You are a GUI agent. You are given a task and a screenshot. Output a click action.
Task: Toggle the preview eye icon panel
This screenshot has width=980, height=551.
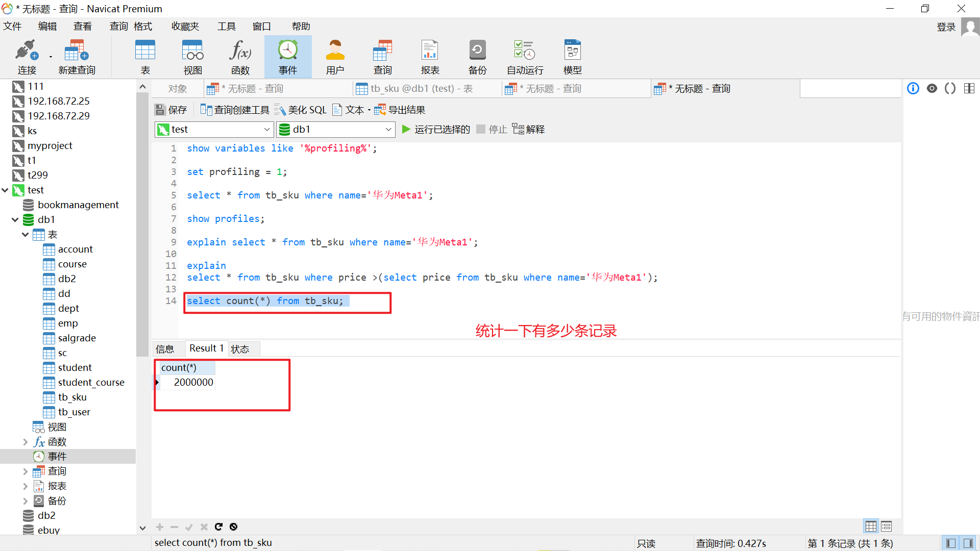(932, 88)
